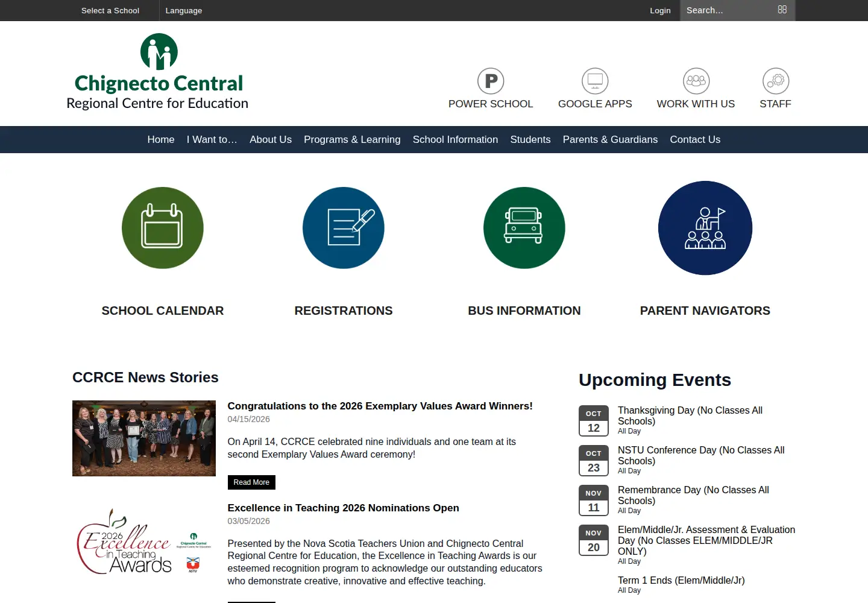Open the Bus Information circle icon

pyautogui.click(x=524, y=228)
